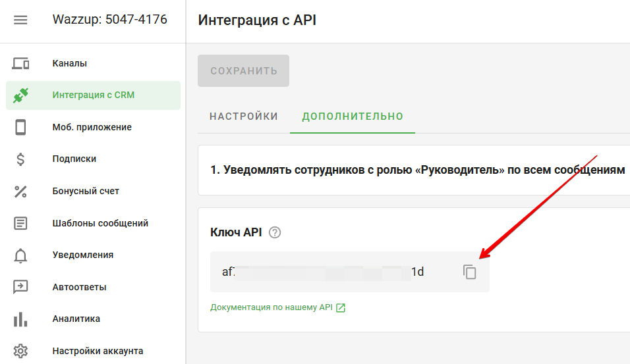The height and width of the screenshot is (364, 630).
Task: Click the Wazzup: 5047-4176 account title
Action: (x=109, y=19)
